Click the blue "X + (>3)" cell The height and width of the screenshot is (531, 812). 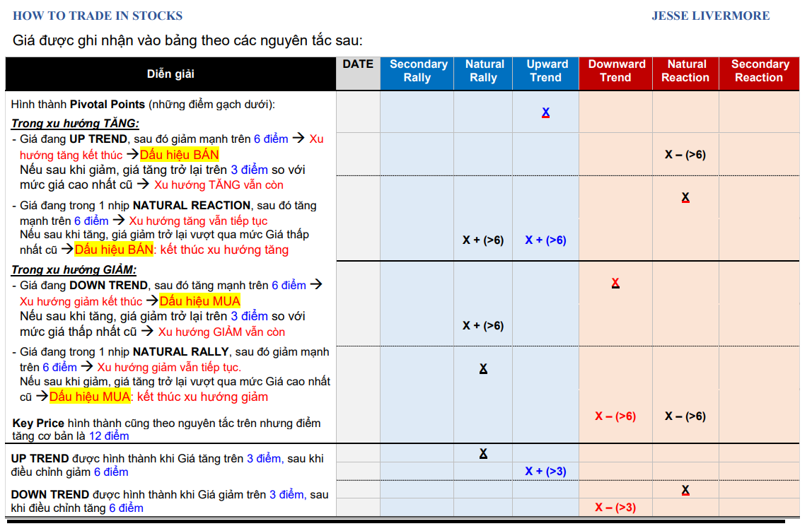tap(546, 472)
